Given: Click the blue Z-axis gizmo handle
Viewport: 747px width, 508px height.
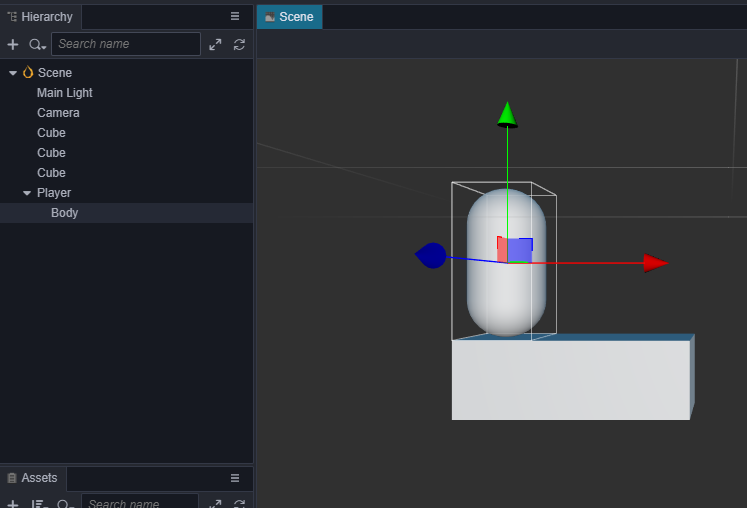Looking at the screenshot, I should coord(431,255).
